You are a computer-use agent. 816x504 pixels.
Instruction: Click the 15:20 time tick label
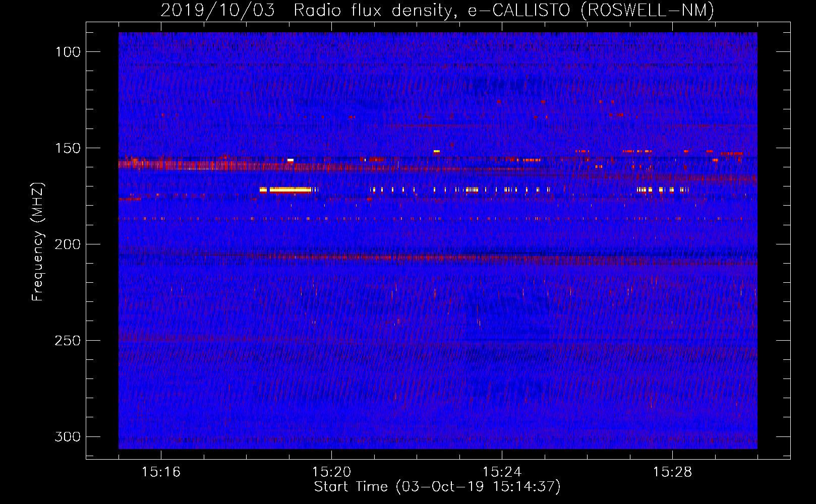click(x=331, y=472)
